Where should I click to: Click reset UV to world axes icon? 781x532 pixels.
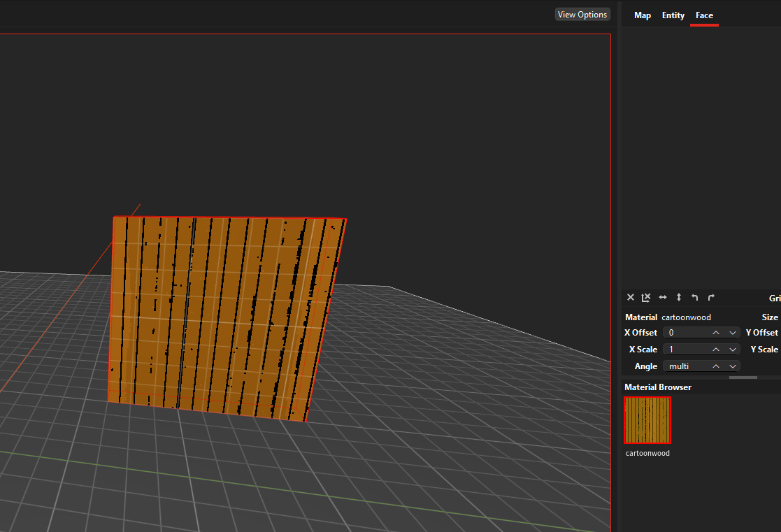(x=647, y=298)
